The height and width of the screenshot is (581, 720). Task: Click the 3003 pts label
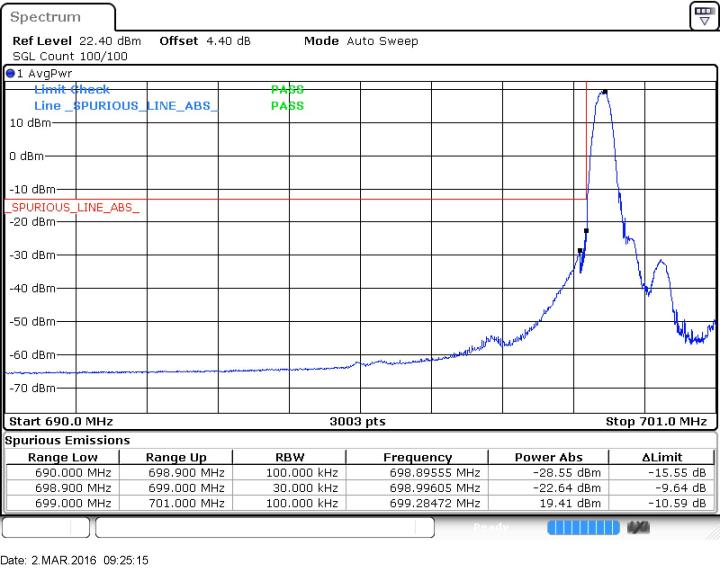pos(357,421)
